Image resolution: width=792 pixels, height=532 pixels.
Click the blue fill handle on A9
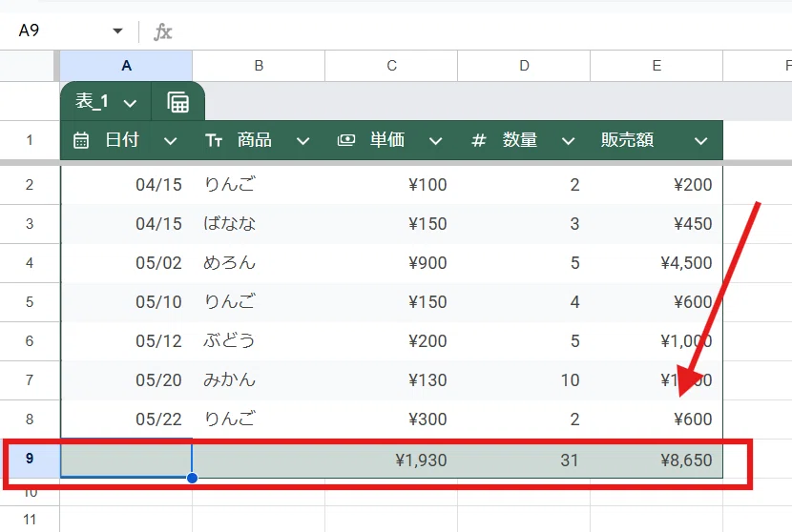[192, 478]
